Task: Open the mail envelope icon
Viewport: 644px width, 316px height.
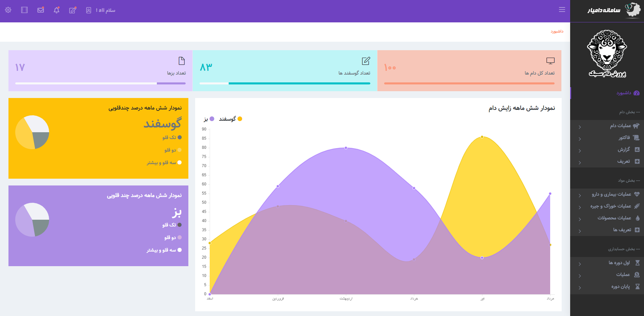Action: [x=41, y=10]
